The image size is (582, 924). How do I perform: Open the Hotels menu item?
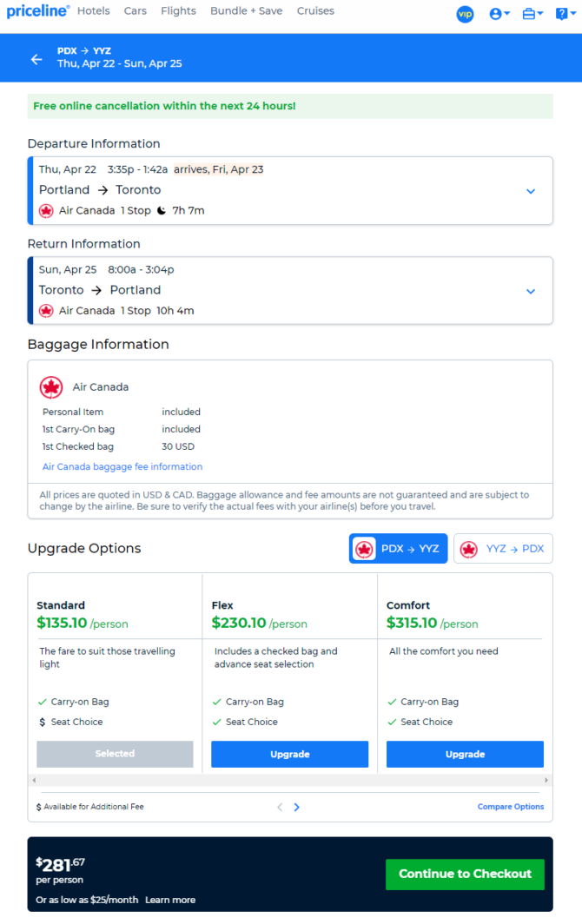pyautogui.click(x=93, y=11)
